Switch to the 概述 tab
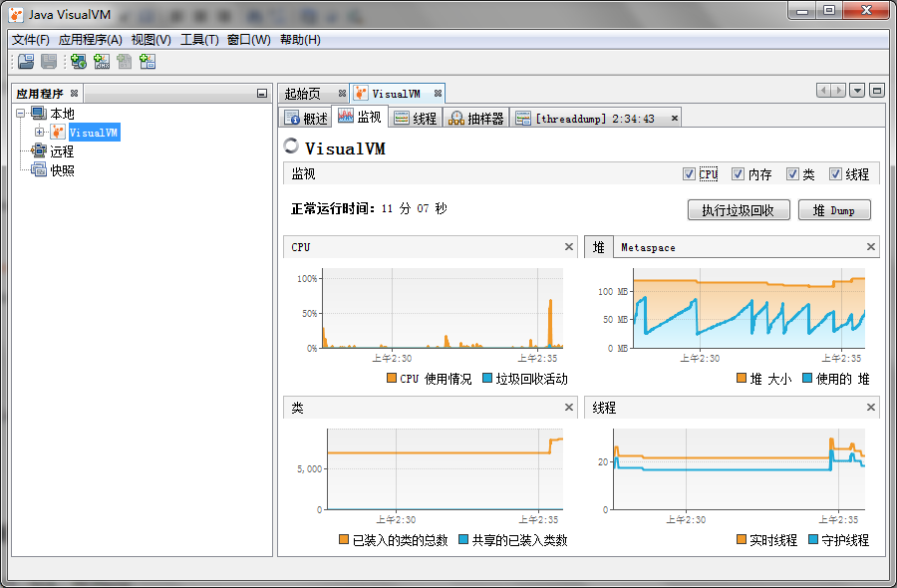This screenshot has width=897, height=588. click(x=307, y=119)
